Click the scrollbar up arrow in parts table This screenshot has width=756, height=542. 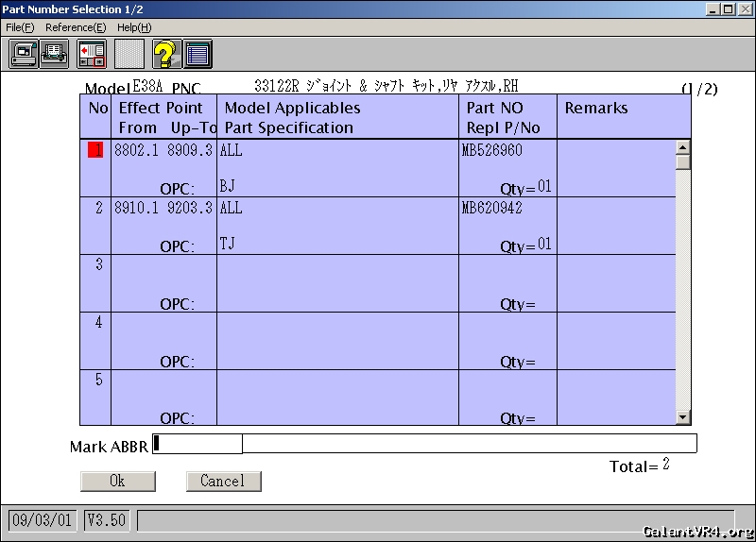tap(682, 146)
